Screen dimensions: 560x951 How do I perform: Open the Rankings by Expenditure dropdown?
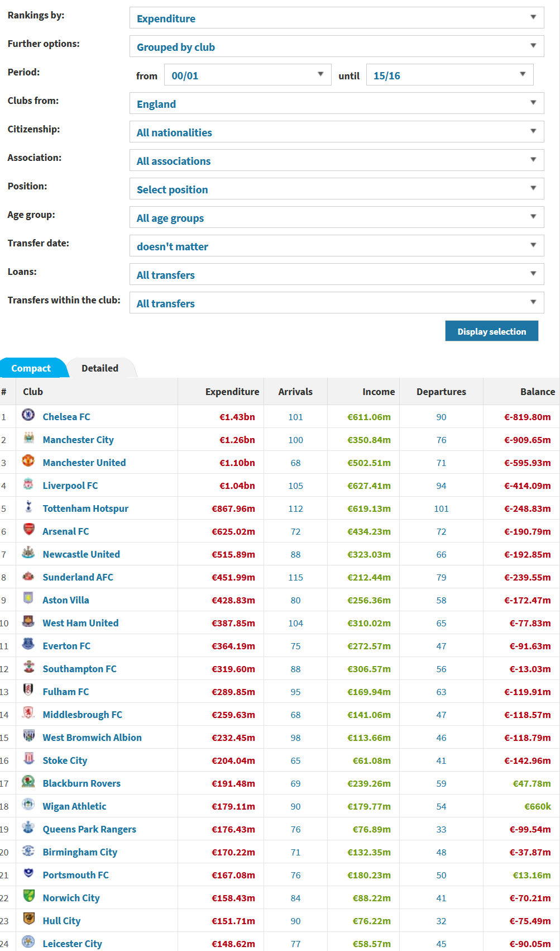337,18
